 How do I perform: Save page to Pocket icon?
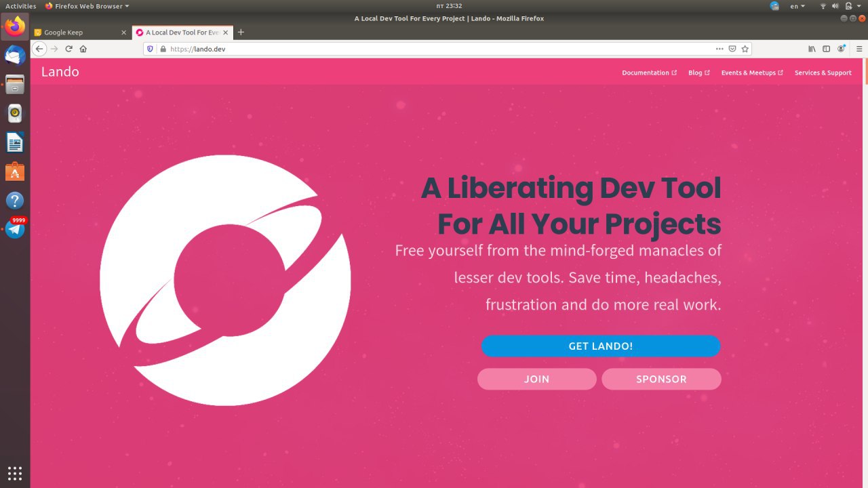[x=732, y=49]
